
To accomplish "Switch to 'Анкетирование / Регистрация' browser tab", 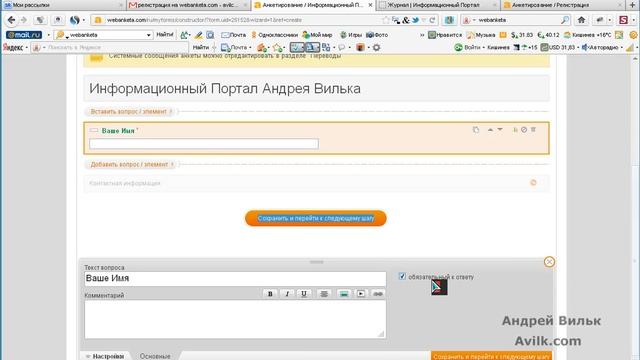I will pos(562,5).
